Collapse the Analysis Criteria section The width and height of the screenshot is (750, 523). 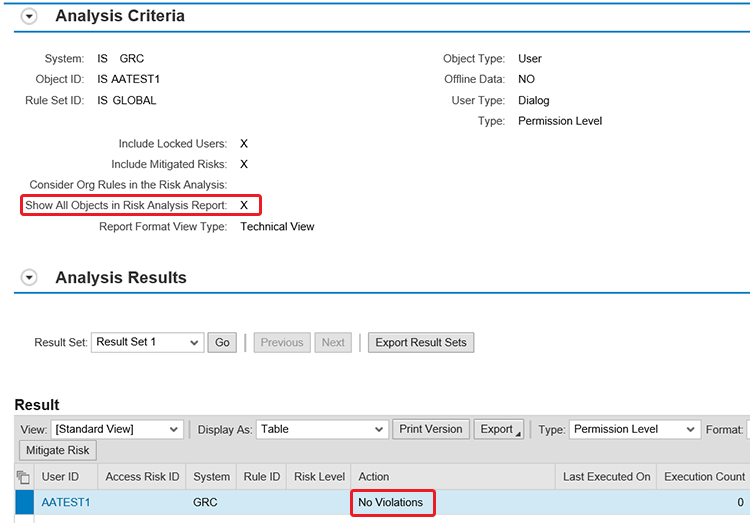pos(29,17)
